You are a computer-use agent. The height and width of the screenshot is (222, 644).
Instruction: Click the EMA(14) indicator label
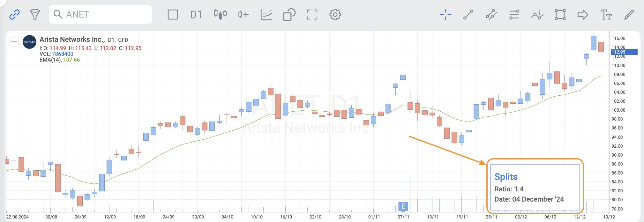coord(50,60)
